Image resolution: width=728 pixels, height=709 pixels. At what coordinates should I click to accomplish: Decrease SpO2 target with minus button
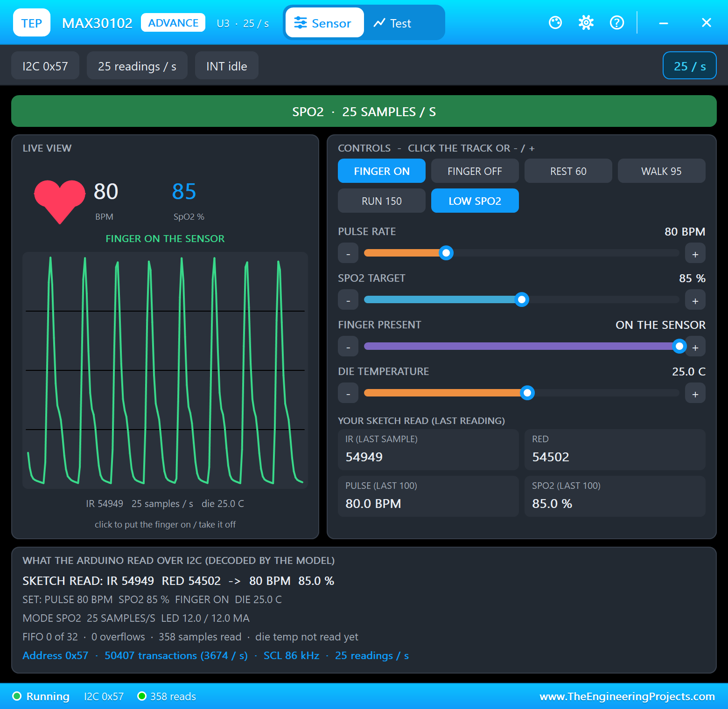coord(348,300)
